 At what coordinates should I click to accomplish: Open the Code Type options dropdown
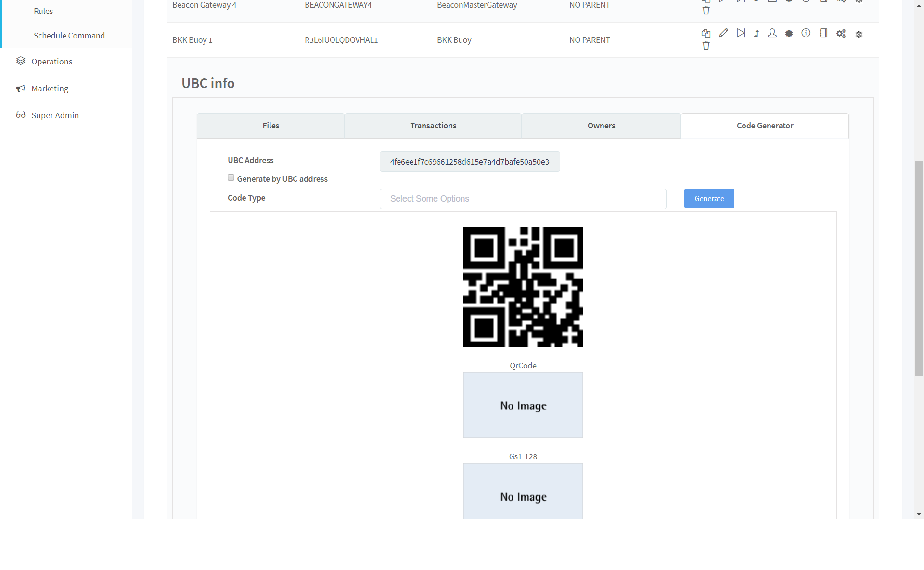click(523, 199)
